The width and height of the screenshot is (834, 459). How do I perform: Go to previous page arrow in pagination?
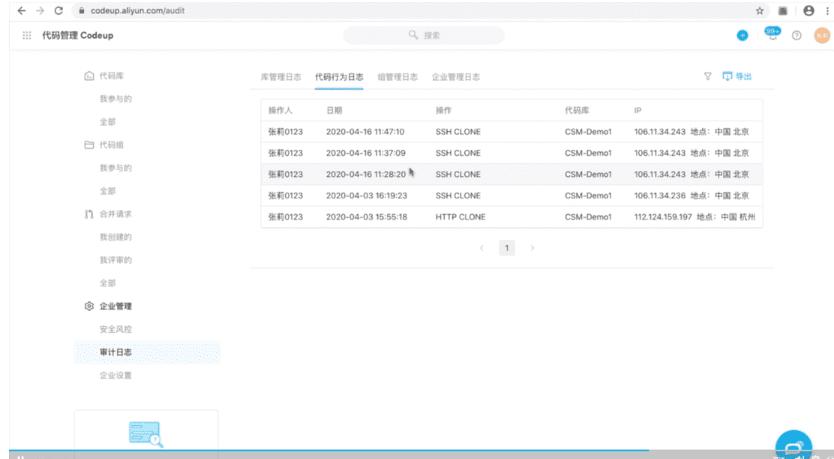point(482,248)
